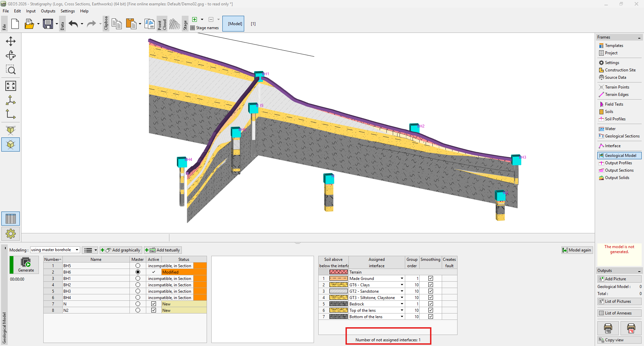Image resolution: width=644 pixels, height=346 pixels.
Task: Toggle smoothing for Bedrock interface
Action: coord(431,304)
